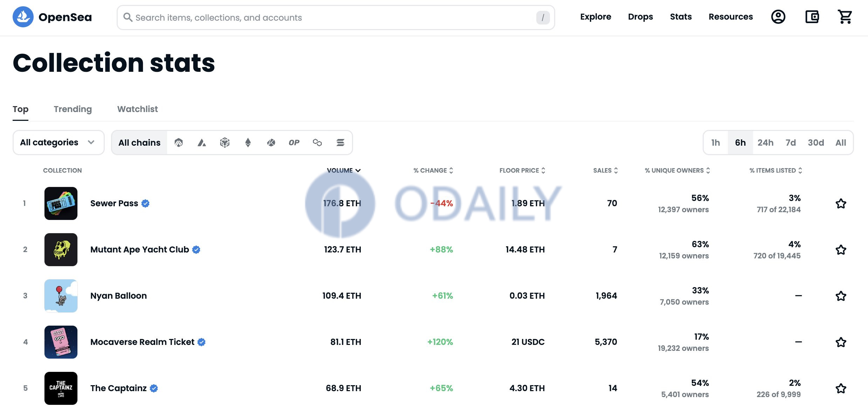Viewport: 868px width, 409px height.
Task: Open the wallet icon
Action: 812,17
